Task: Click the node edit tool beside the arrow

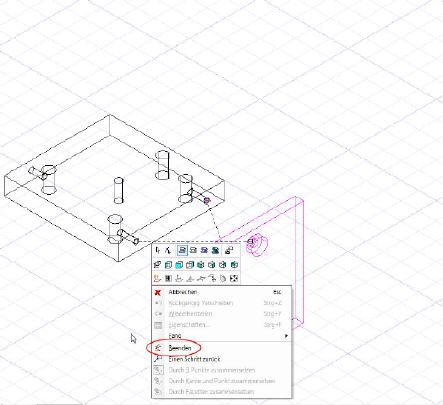Action: [168, 250]
